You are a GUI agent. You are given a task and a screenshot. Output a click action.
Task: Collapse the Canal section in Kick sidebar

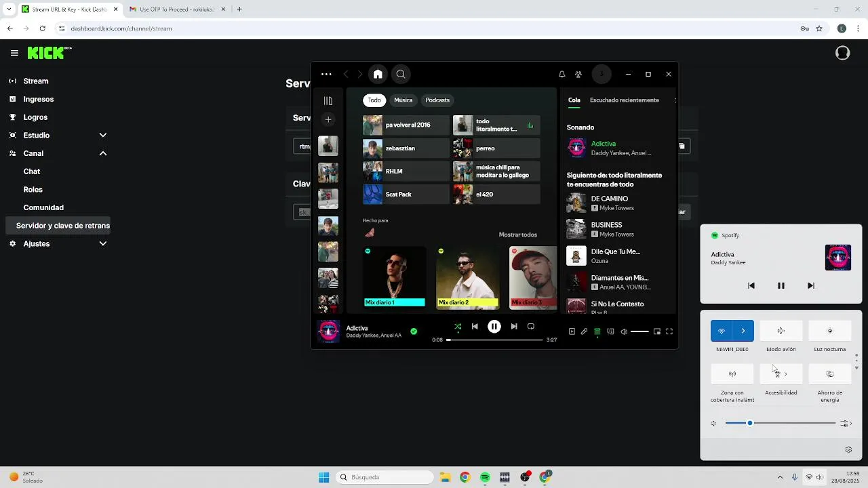tap(103, 153)
